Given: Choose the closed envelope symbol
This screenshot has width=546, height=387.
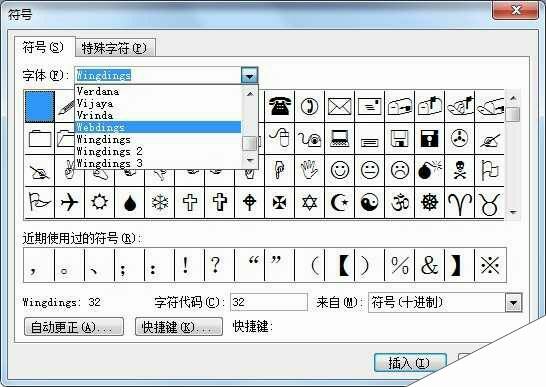Looking at the screenshot, I should [x=340, y=106].
